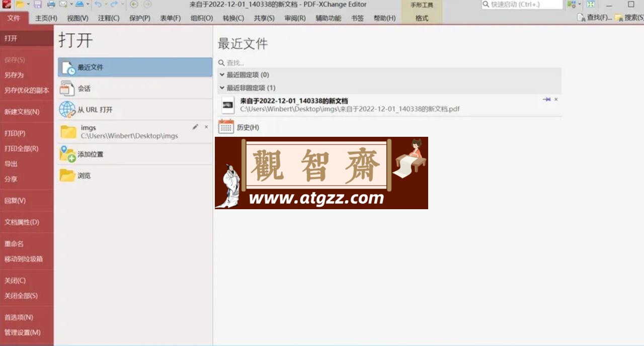Pin the recent document with pushpin icon
This screenshot has height=346, width=644.
pos(547,100)
